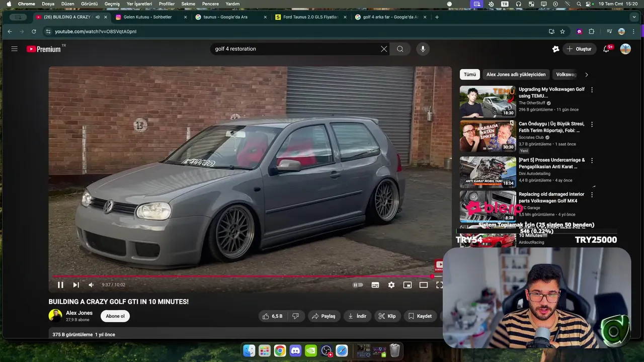Open 'Upgrading My Volkswagen Golf' thumbnail
Viewport: 644px width, 362px height.
tap(488, 102)
